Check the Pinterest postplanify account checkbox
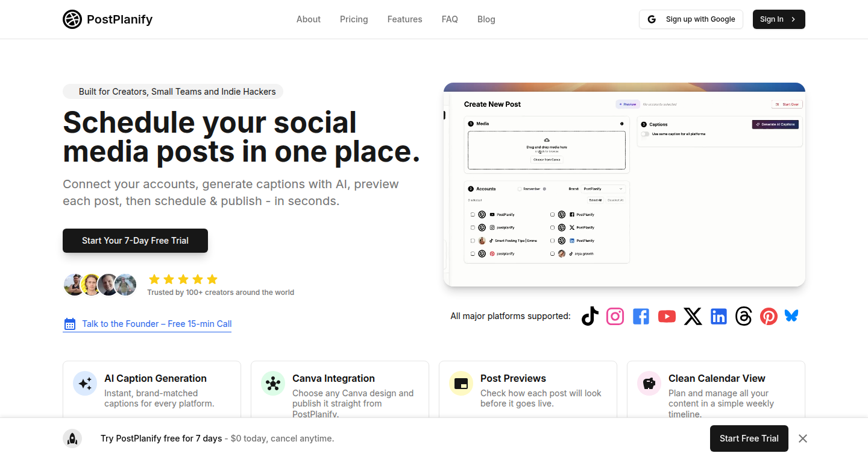868x459 pixels. [x=473, y=254]
